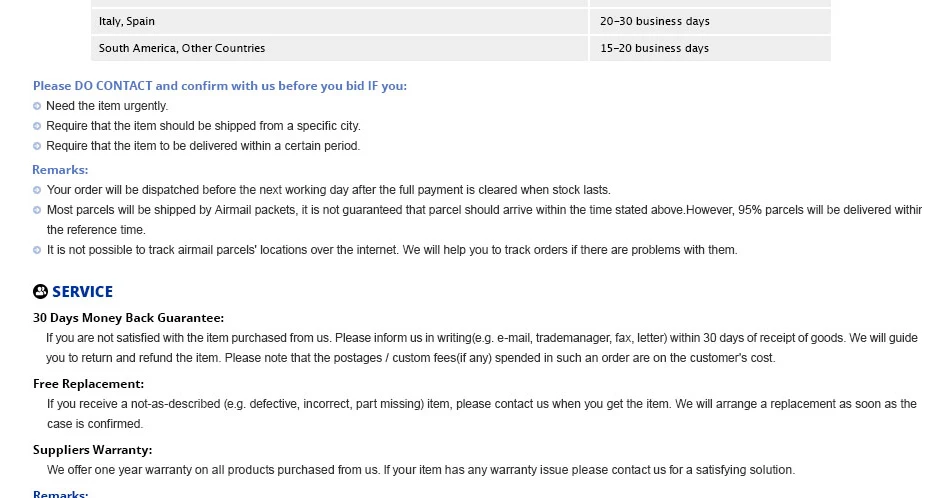Image resolution: width=951 pixels, height=498 pixels.
Task: Click '30 Days Money Back Guarantee:' heading
Action: pos(129,318)
